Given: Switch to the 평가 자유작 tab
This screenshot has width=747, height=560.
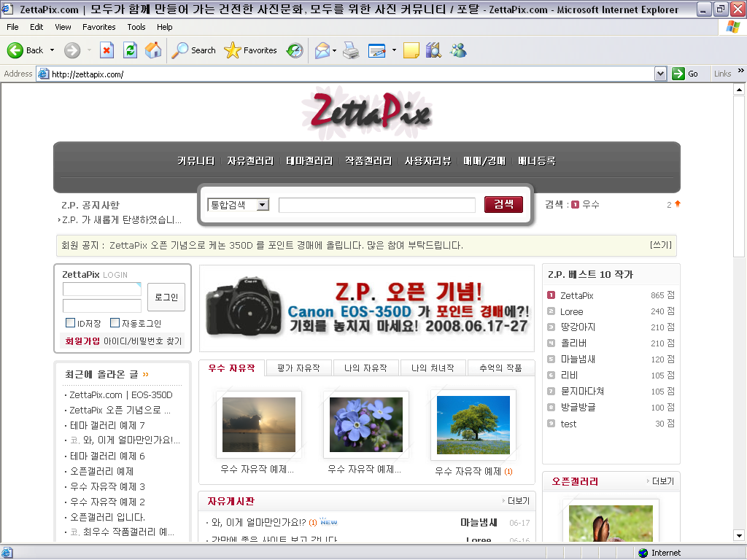Looking at the screenshot, I should coord(298,368).
